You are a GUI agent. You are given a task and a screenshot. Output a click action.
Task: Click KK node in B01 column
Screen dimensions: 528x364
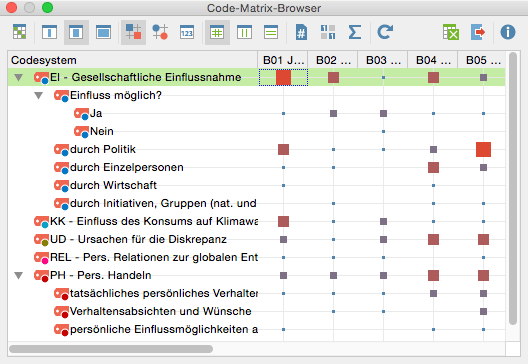[x=284, y=221]
